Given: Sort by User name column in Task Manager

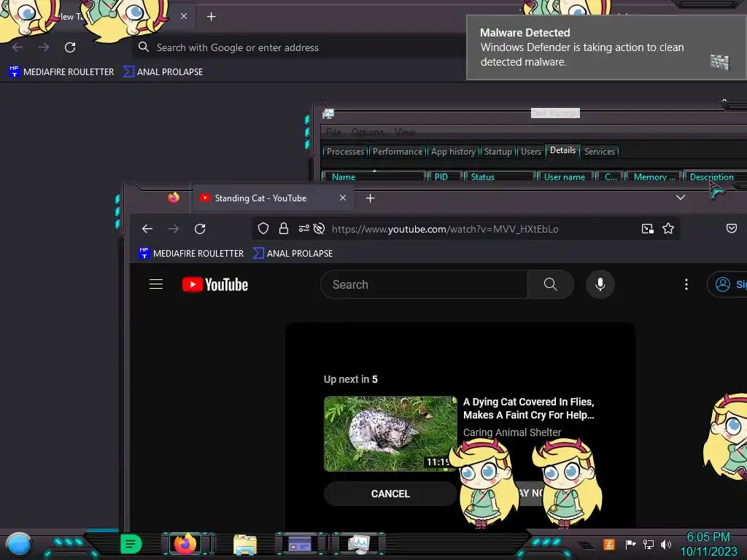Looking at the screenshot, I should tap(565, 176).
